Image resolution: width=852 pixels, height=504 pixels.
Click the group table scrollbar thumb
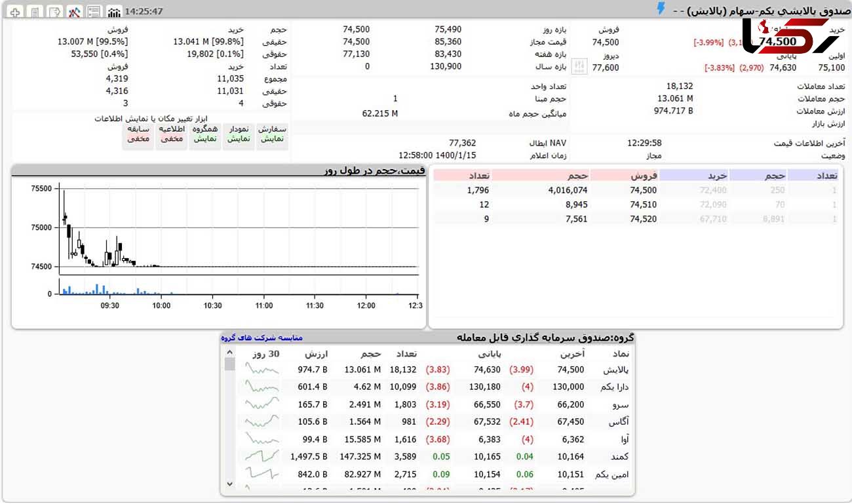coord(229,364)
